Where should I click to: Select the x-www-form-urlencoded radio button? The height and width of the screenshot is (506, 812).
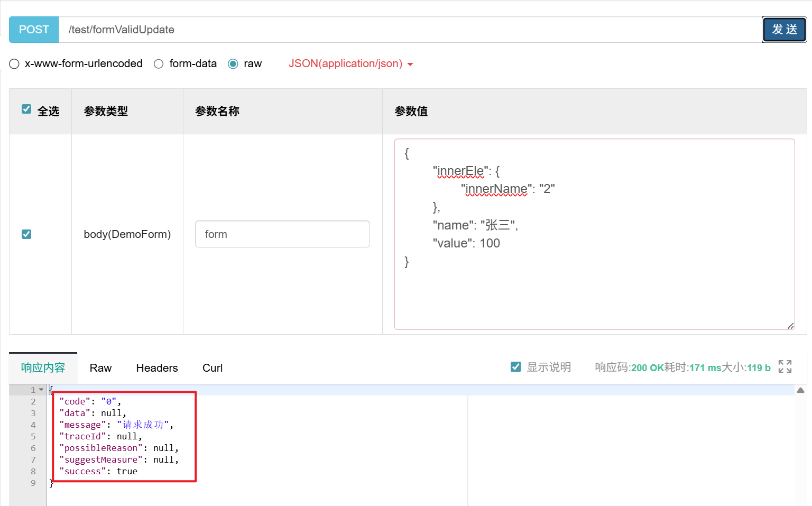(x=14, y=63)
